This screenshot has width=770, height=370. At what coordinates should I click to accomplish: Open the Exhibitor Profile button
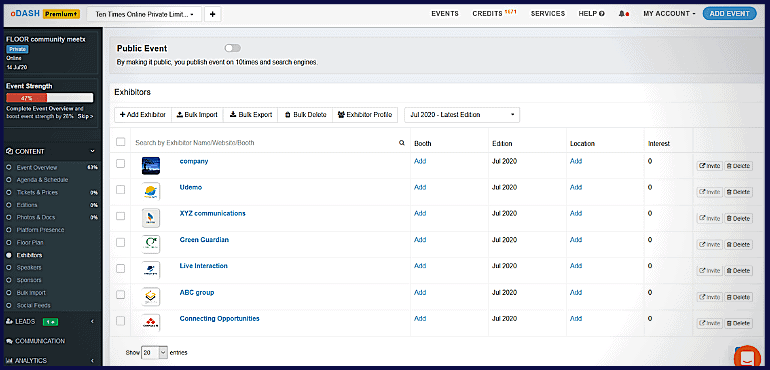pyautogui.click(x=365, y=115)
